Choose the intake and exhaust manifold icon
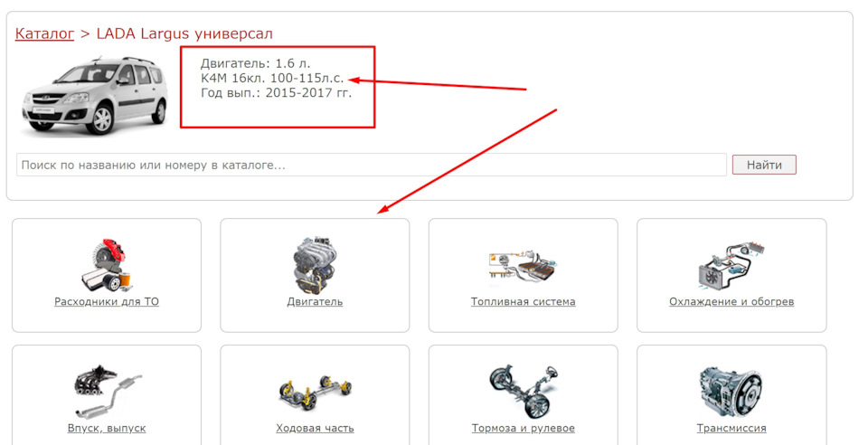868x445 pixels. pos(107,392)
